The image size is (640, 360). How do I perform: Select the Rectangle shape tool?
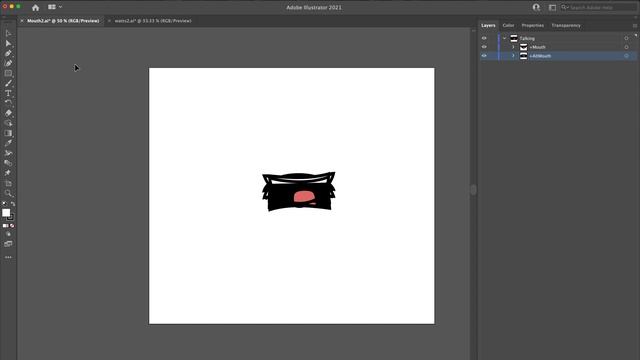pos(8,73)
